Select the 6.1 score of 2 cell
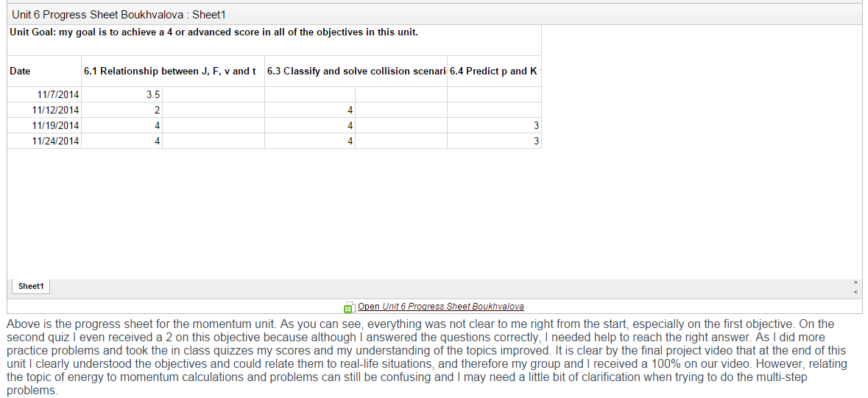The height and width of the screenshot is (398, 868). (121, 111)
